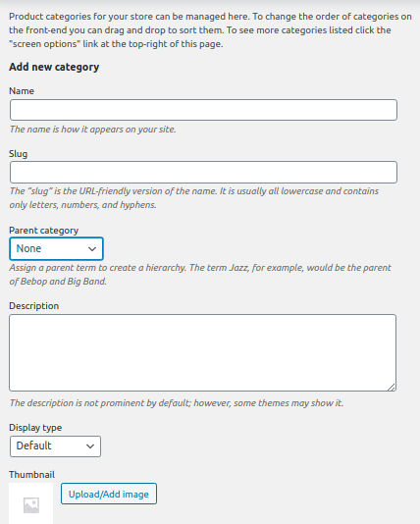This screenshot has width=420, height=524.
Task: Click the slug URL-friendly hint text
Action: pyautogui.click(x=193, y=198)
